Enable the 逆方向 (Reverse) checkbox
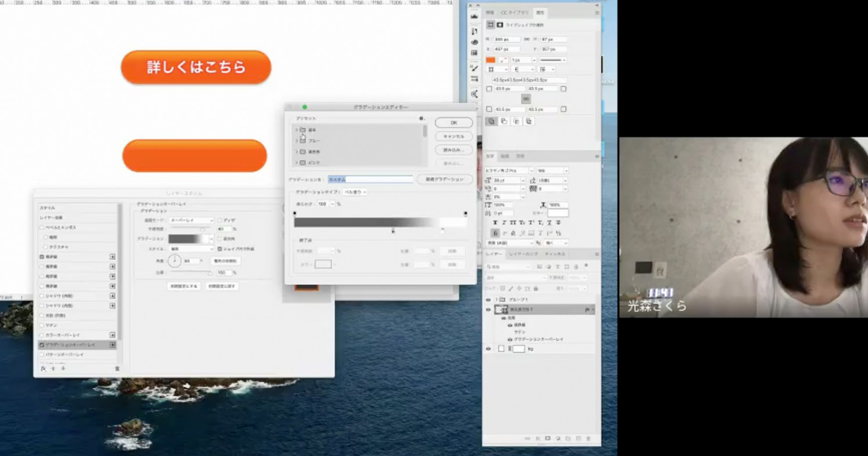The height and width of the screenshot is (456, 868). pyautogui.click(x=221, y=238)
